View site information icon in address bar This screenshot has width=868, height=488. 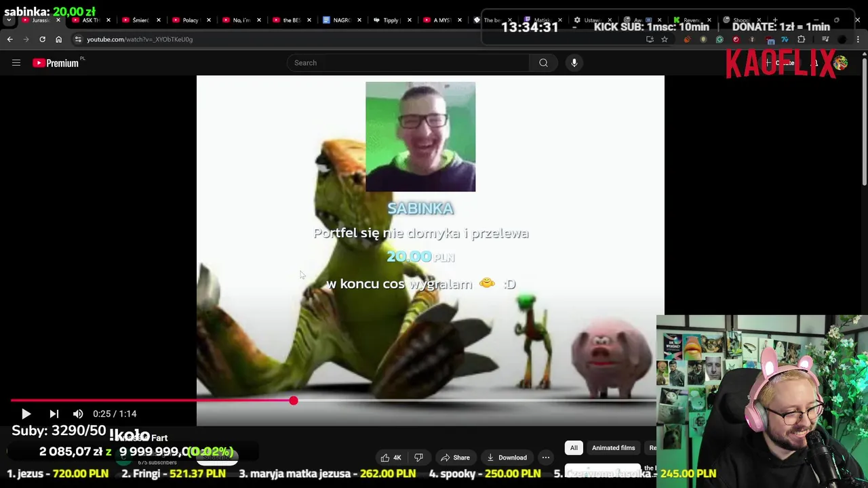[78, 39]
